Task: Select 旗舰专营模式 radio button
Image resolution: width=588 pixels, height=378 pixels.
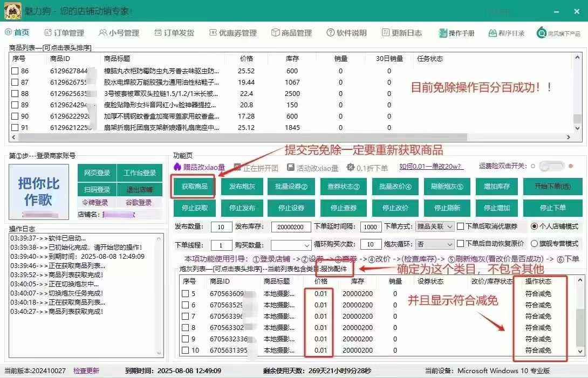Action: click(535, 244)
